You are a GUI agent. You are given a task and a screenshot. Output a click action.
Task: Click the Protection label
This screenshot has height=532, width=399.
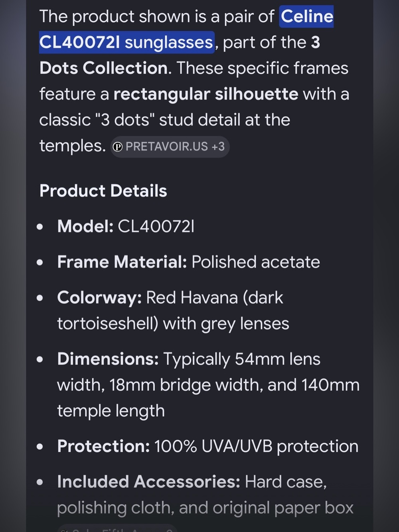(103, 446)
